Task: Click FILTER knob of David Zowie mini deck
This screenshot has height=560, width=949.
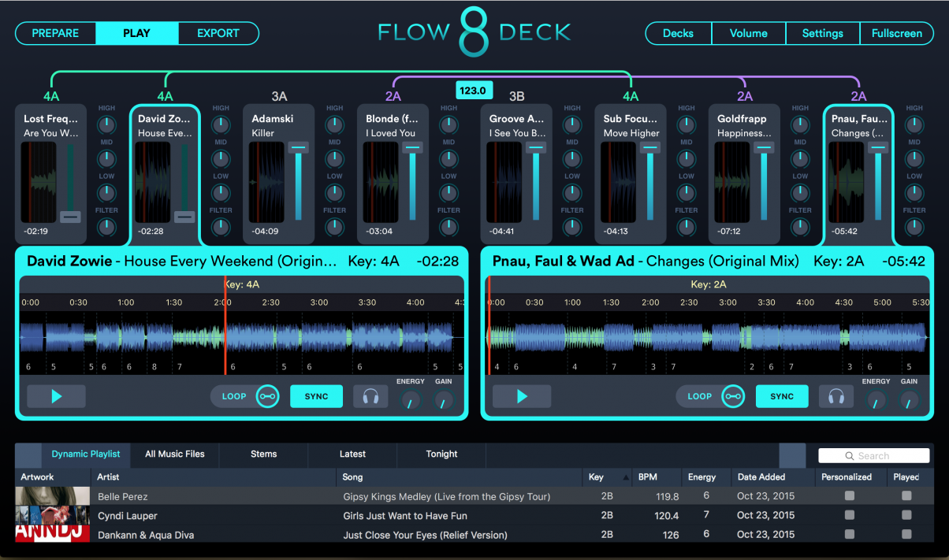Action: click(x=221, y=227)
